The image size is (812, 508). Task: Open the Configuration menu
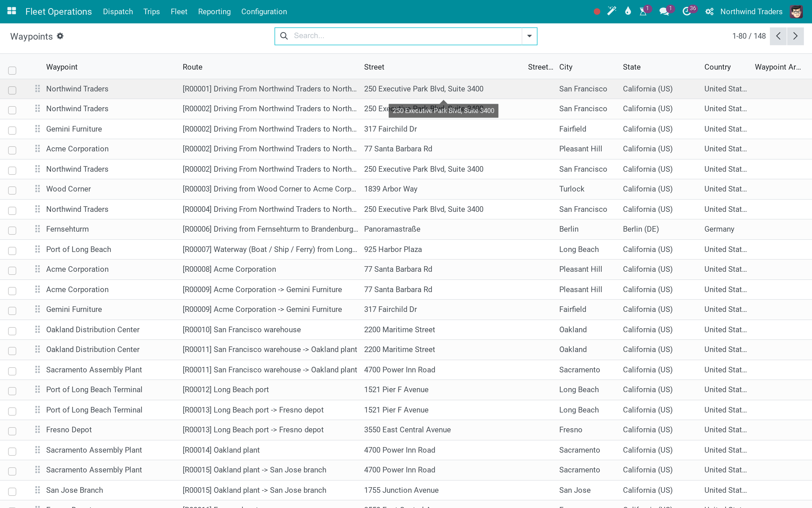pos(264,12)
